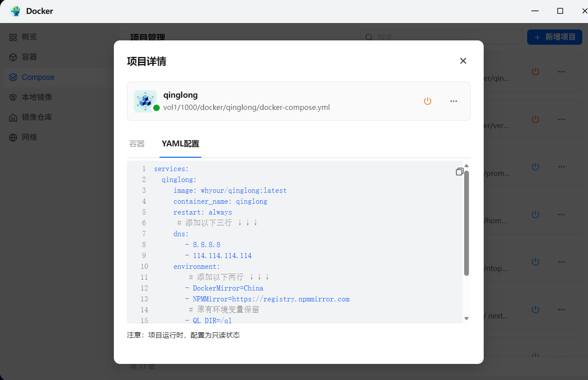Click the '- DockerMirror=China' line

point(224,288)
